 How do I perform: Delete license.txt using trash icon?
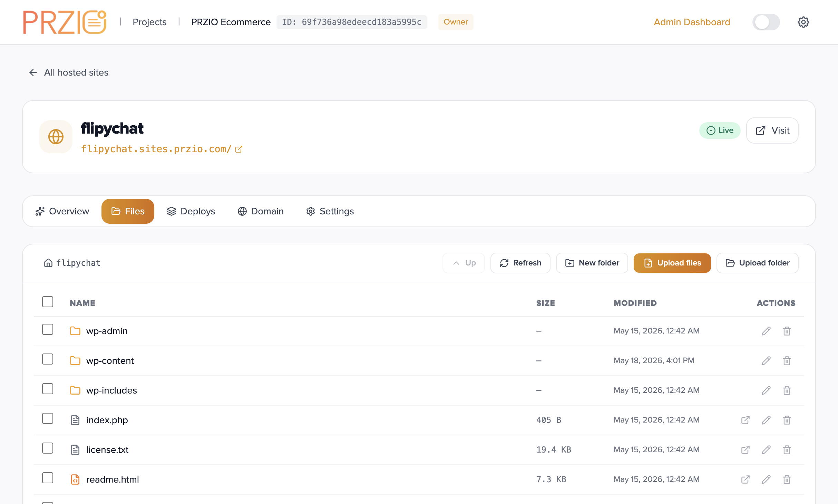(787, 450)
